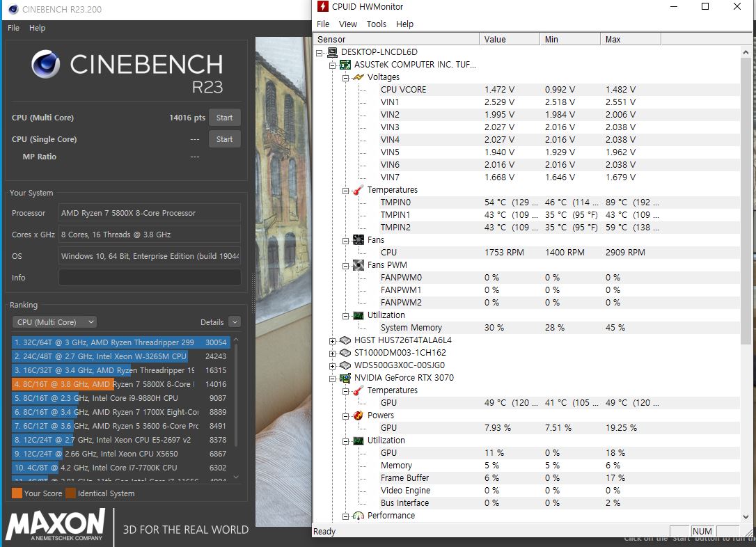Click the Processor name field
756x547 pixels.
pos(150,213)
